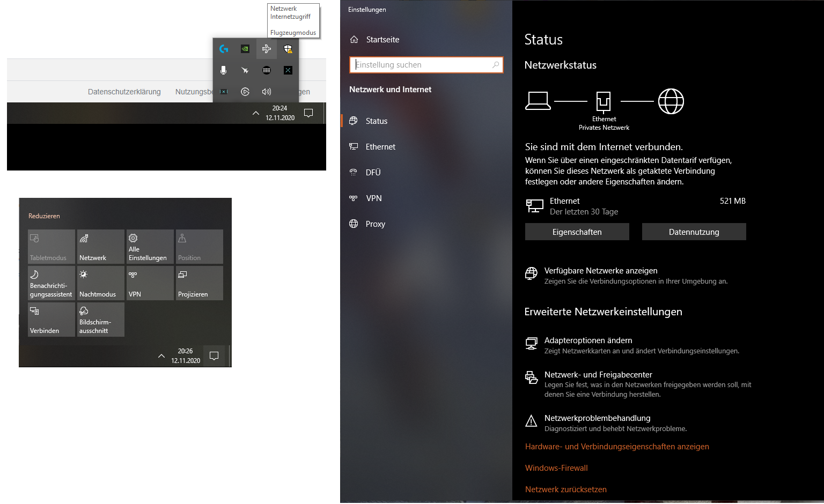Click the 20:26 clock on the taskbar
Image resolution: width=824 pixels, height=504 pixels.
point(186,356)
